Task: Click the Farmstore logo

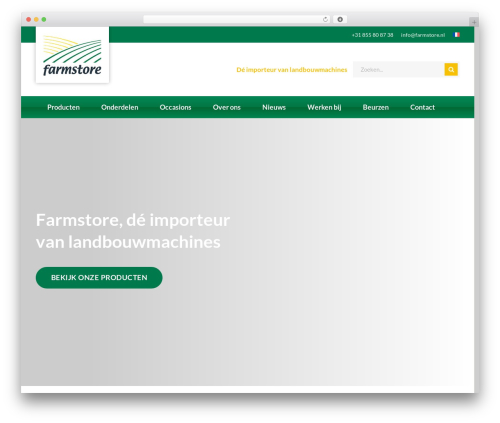Action: pos(72,55)
